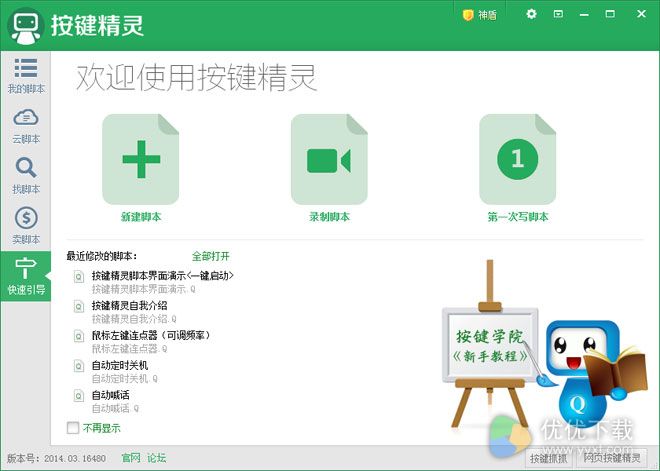Click the 录制脚本 camera document icon
The width and height of the screenshot is (660, 471).
[x=329, y=159]
